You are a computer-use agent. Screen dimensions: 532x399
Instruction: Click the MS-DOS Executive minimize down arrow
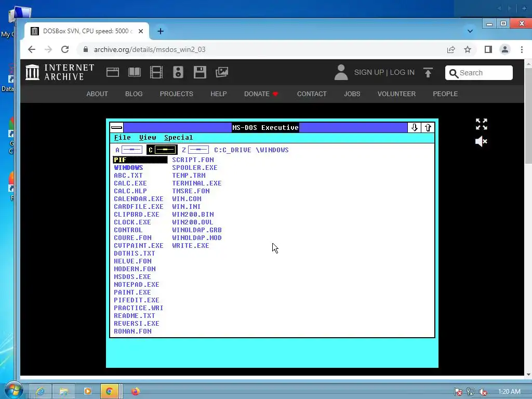(x=414, y=128)
